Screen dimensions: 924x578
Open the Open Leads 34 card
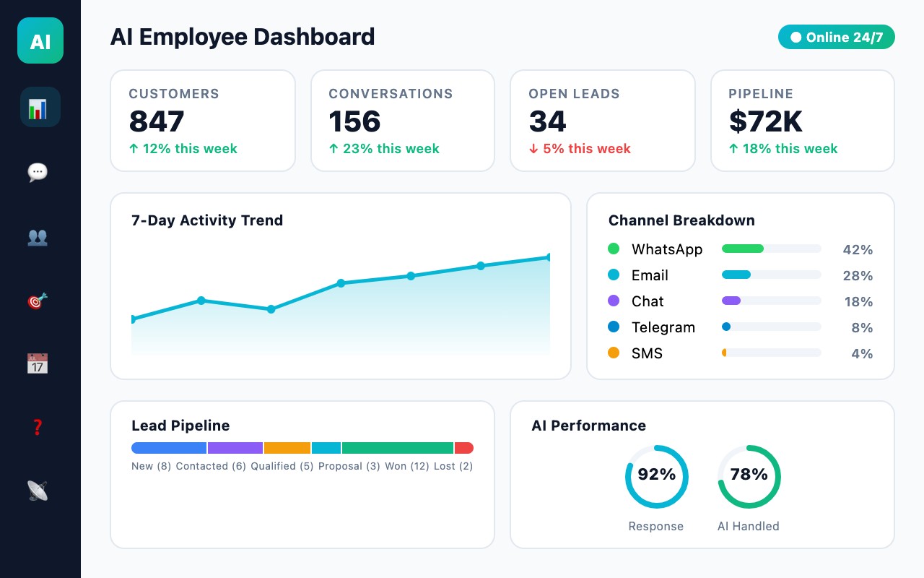(x=603, y=120)
